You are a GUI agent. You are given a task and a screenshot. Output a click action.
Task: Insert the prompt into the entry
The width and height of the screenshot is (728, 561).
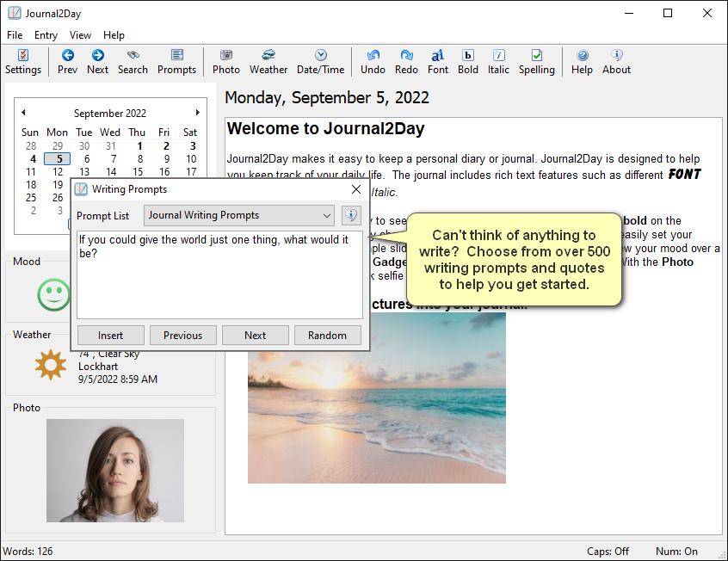click(x=110, y=336)
